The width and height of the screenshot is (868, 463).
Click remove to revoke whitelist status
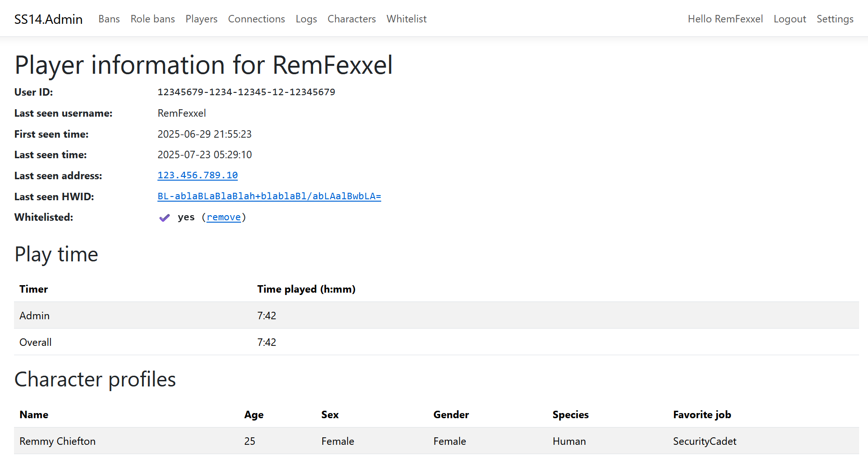[x=223, y=217]
